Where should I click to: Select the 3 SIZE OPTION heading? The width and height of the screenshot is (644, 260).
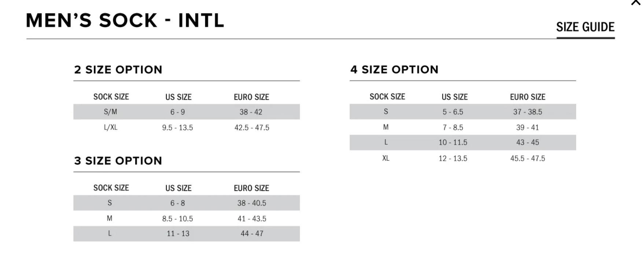[x=118, y=160]
